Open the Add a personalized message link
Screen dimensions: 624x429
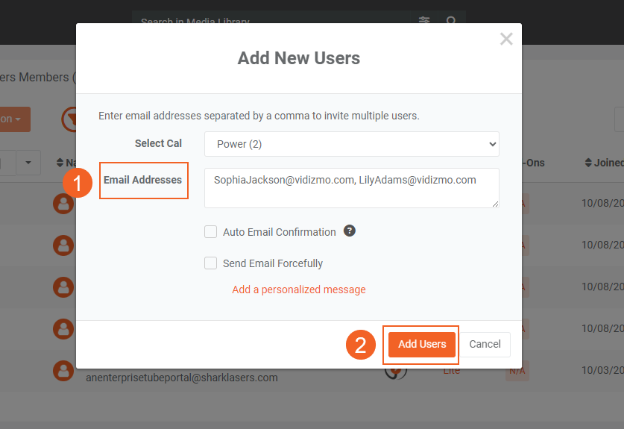[x=299, y=289]
